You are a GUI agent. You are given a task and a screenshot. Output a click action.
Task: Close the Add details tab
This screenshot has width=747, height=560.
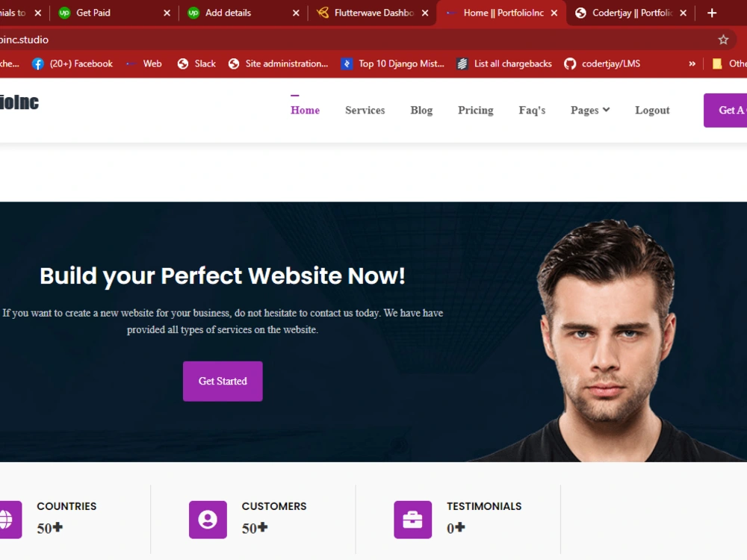[x=296, y=13]
